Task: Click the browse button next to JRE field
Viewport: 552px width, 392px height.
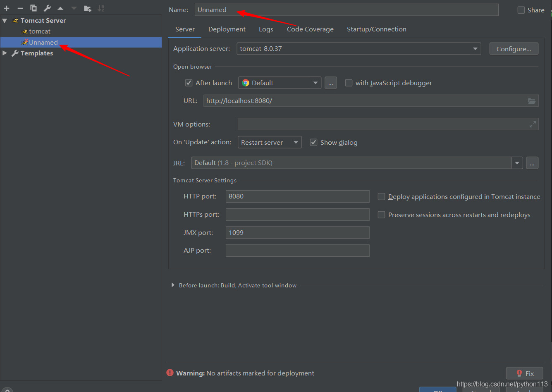Action: (532, 163)
